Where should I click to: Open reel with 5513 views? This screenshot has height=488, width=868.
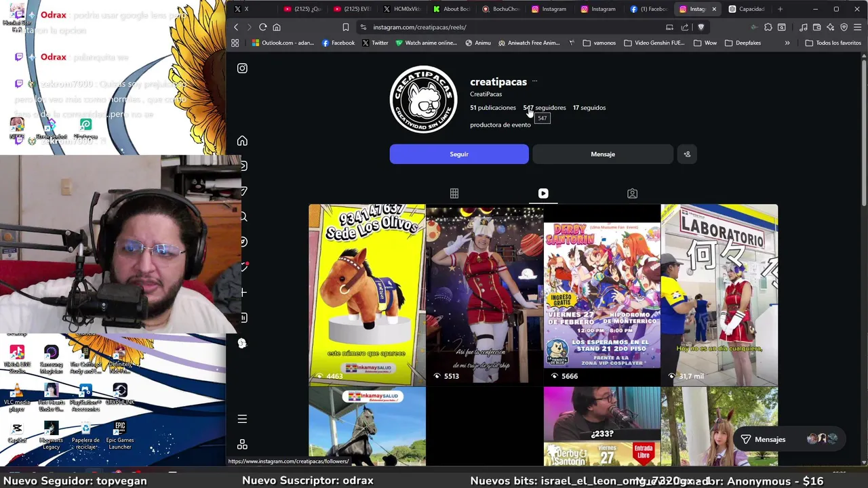[485, 295]
